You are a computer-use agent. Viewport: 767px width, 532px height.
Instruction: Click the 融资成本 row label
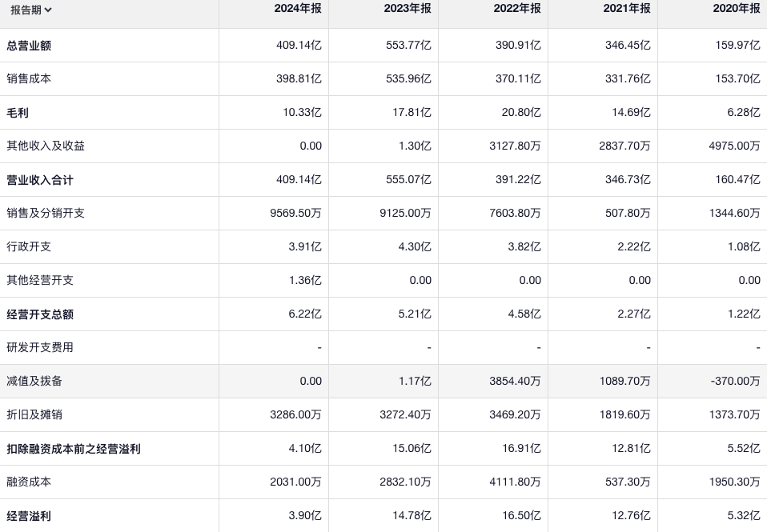(29, 482)
